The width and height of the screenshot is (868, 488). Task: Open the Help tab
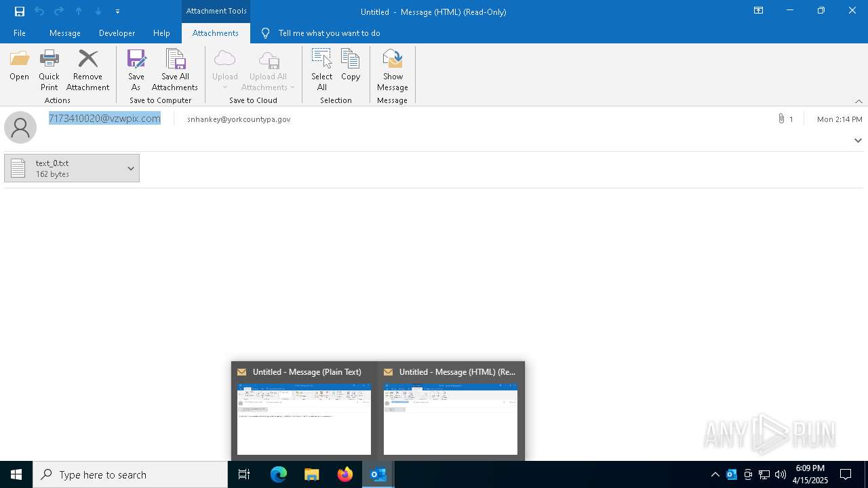[161, 33]
